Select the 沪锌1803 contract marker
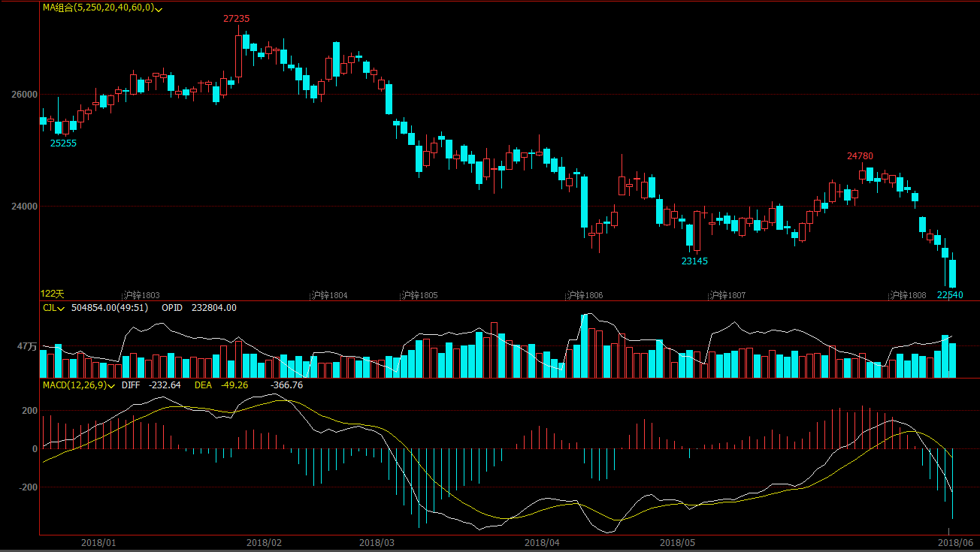 142,295
